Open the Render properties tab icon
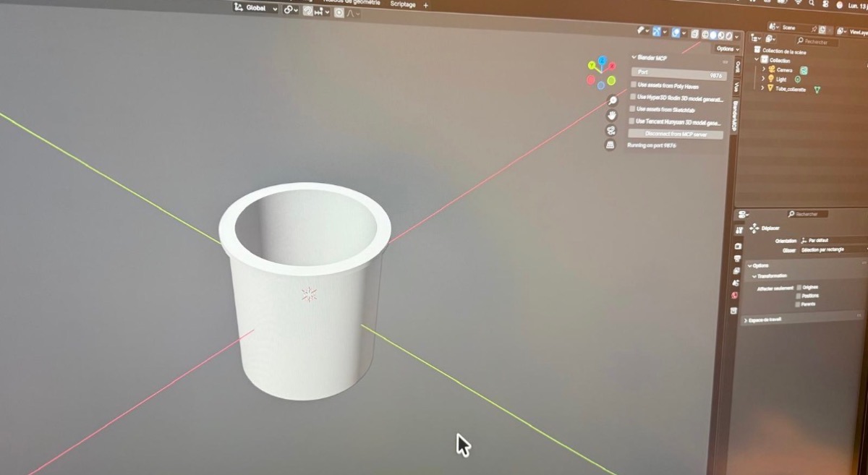868x475 pixels. pos(739,246)
